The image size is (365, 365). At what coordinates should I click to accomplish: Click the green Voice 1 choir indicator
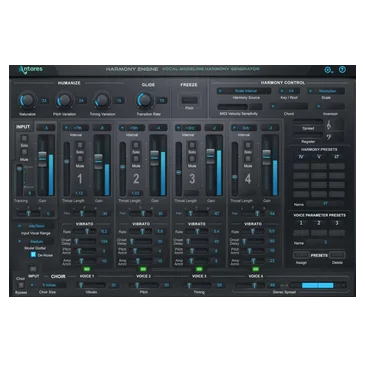pos(87,269)
